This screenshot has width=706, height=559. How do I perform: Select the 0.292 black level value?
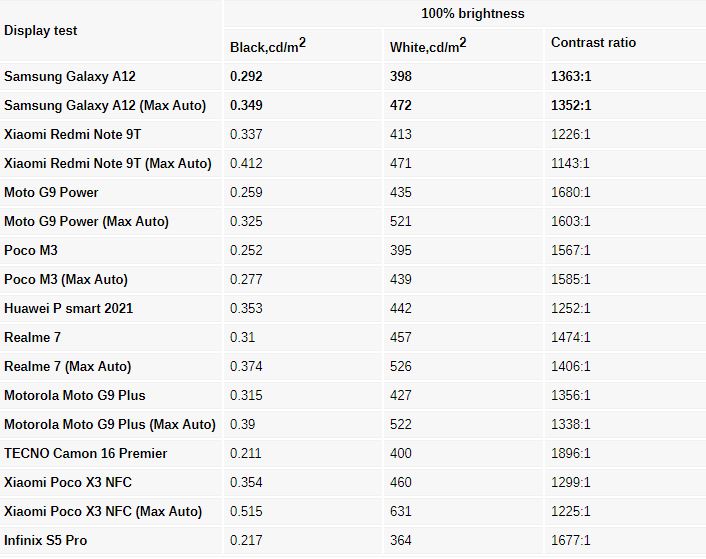(246, 77)
